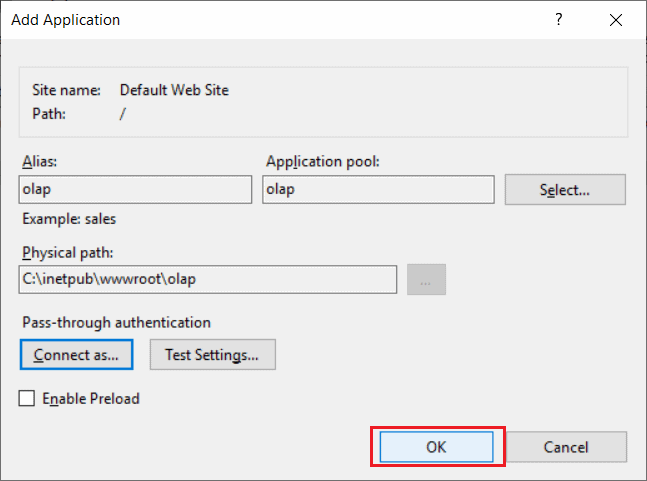
Task: Enable the Preload checkbox
Action: click(27, 399)
